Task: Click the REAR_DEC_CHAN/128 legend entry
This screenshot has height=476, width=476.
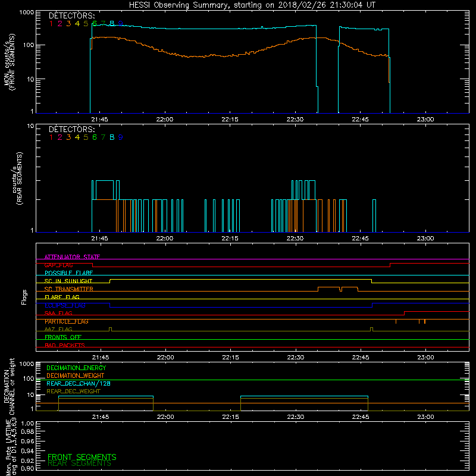Action: click(79, 383)
